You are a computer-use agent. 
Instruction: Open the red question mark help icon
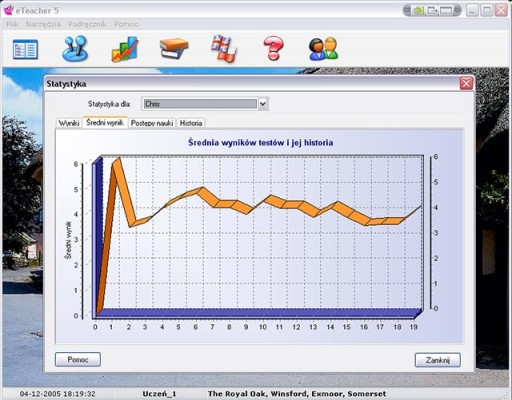coord(274,49)
